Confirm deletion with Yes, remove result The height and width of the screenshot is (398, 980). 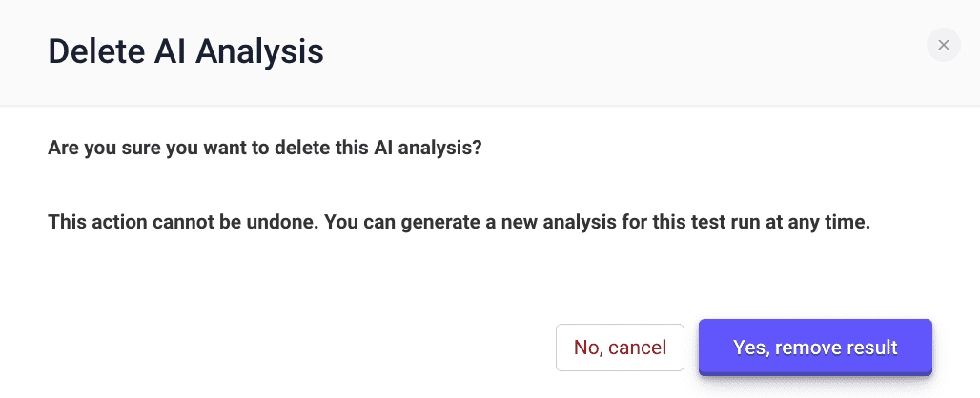coord(815,348)
